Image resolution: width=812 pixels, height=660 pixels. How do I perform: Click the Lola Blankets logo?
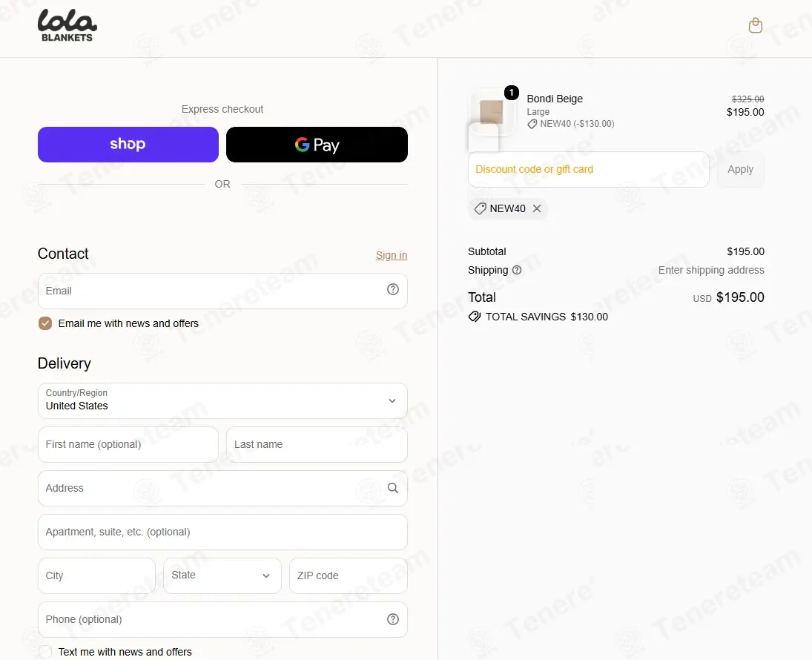point(67,25)
